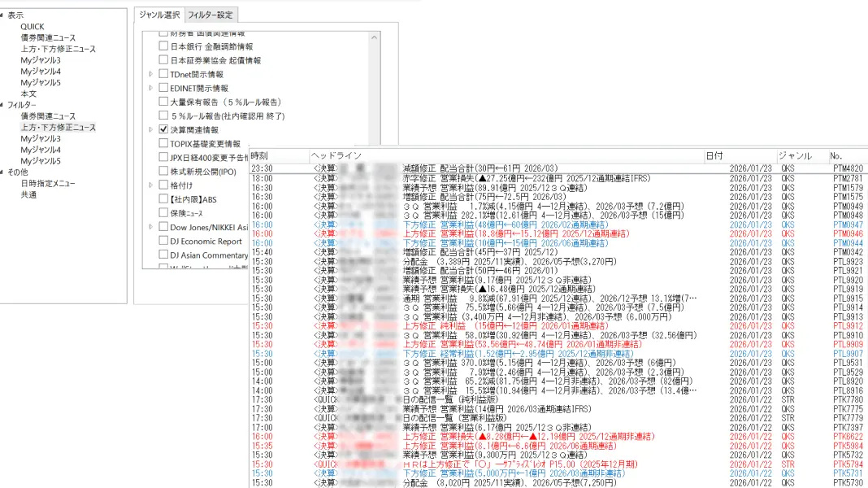Open the 下方修正 news row PTM0947
This screenshot has width=868, height=488.
coord(558,225)
